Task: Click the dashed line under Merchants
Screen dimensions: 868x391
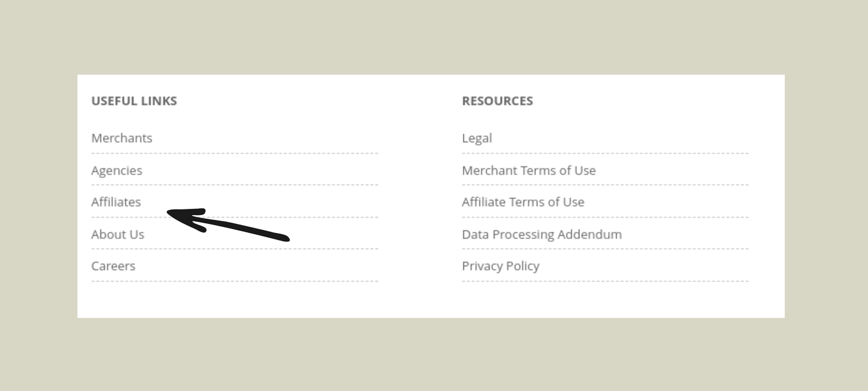Action: coord(234,154)
